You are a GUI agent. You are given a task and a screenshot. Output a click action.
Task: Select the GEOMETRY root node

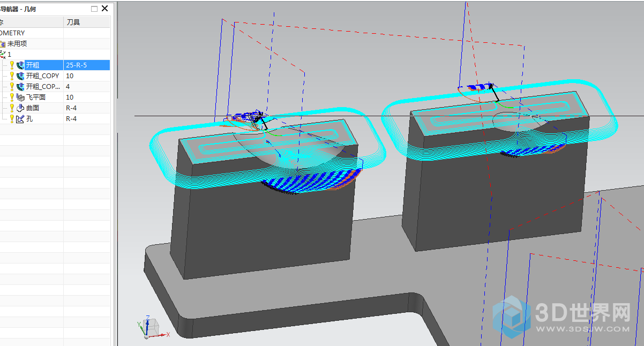[12, 33]
